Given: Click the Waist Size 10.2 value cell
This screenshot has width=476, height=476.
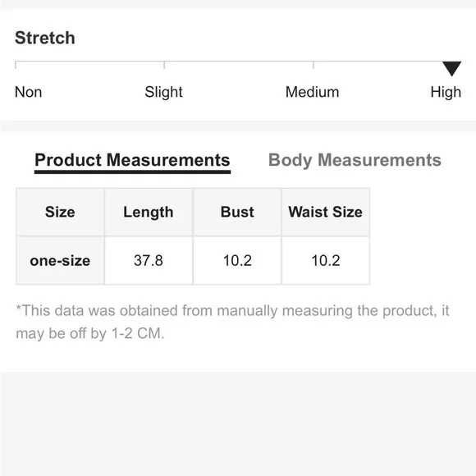Looking at the screenshot, I should (326, 260).
